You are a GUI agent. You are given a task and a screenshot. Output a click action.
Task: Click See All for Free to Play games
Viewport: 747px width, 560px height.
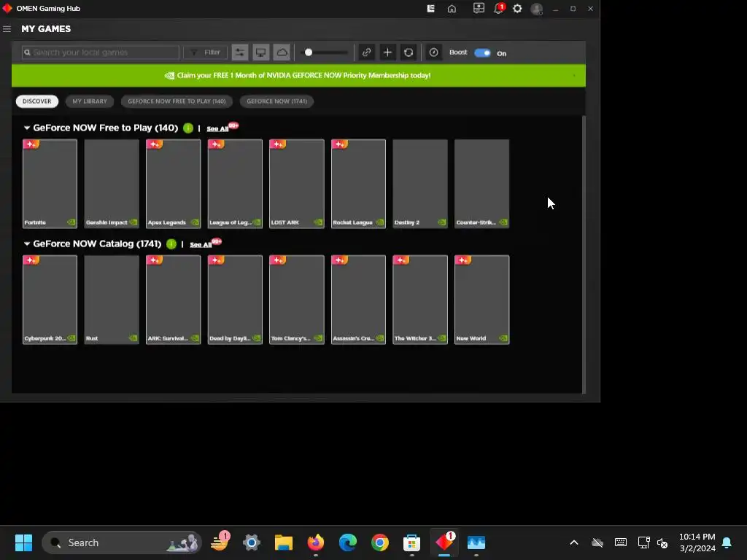[x=217, y=129]
